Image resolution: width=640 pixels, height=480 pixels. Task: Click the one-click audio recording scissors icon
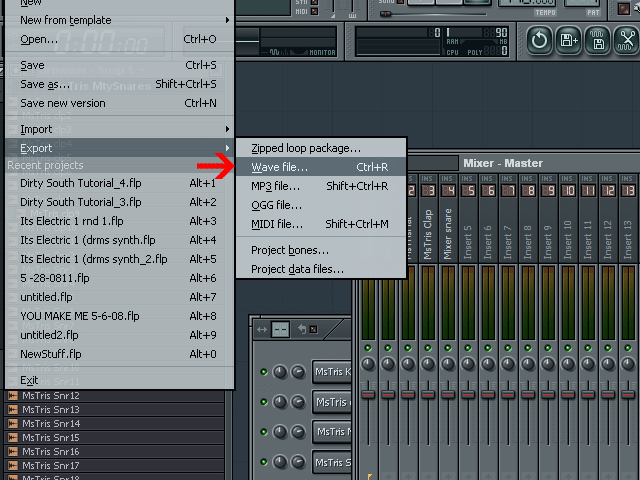tap(626, 40)
